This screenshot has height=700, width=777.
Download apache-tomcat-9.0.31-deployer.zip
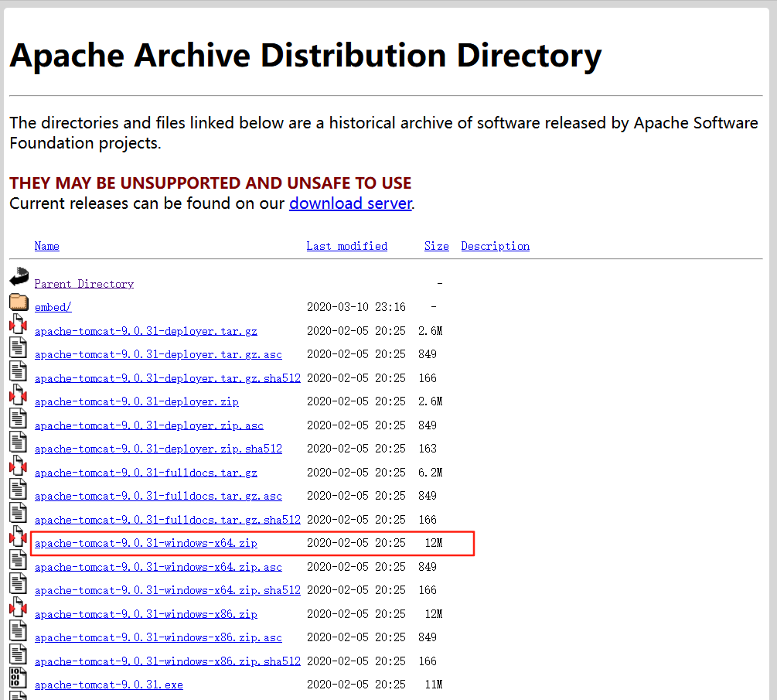(x=136, y=401)
